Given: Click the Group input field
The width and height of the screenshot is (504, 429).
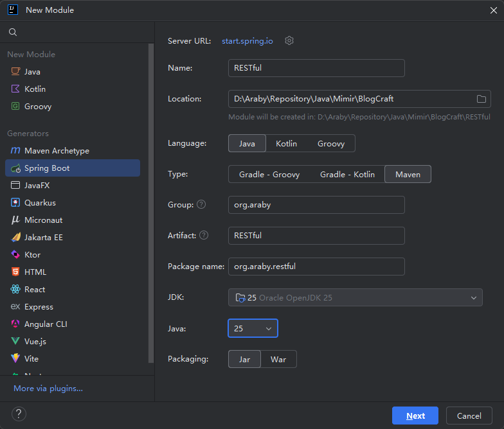Looking at the screenshot, I should point(316,205).
